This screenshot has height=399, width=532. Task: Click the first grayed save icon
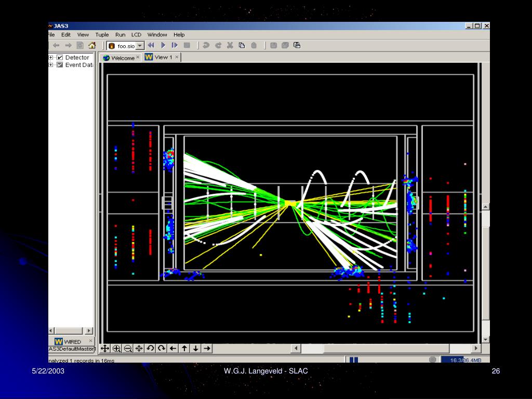[x=273, y=45]
